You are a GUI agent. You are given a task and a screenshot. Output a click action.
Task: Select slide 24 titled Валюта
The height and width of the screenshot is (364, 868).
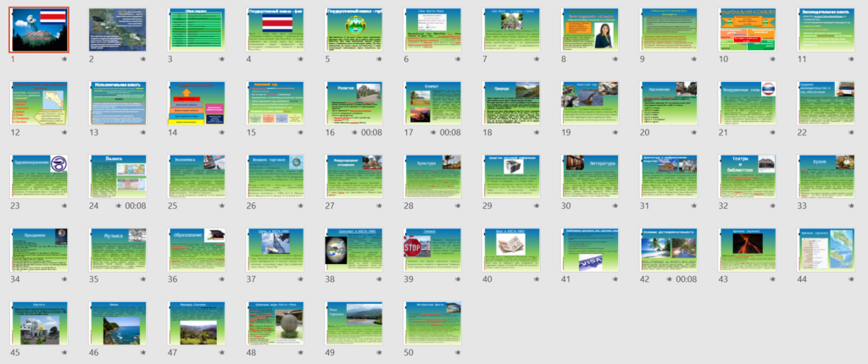[x=116, y=175]
